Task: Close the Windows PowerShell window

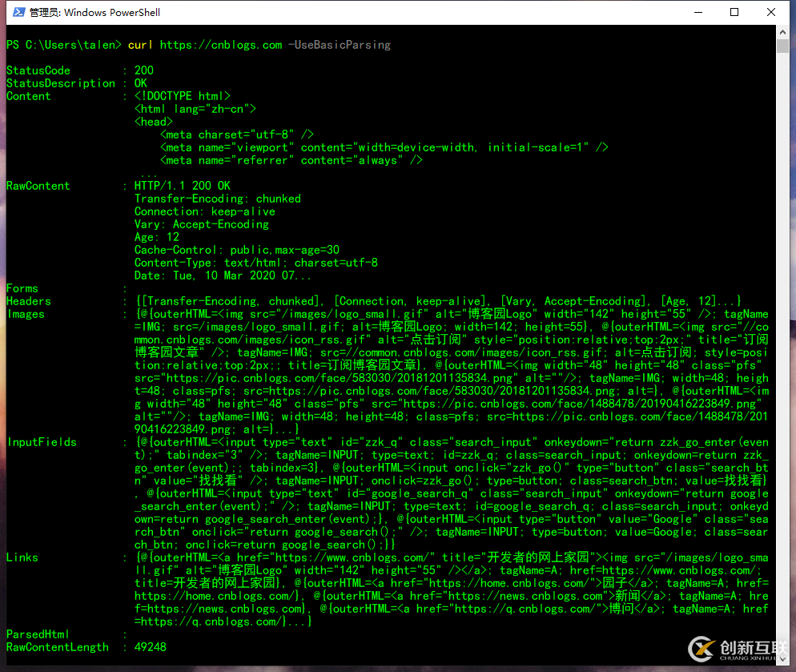Action: (770, 12)
